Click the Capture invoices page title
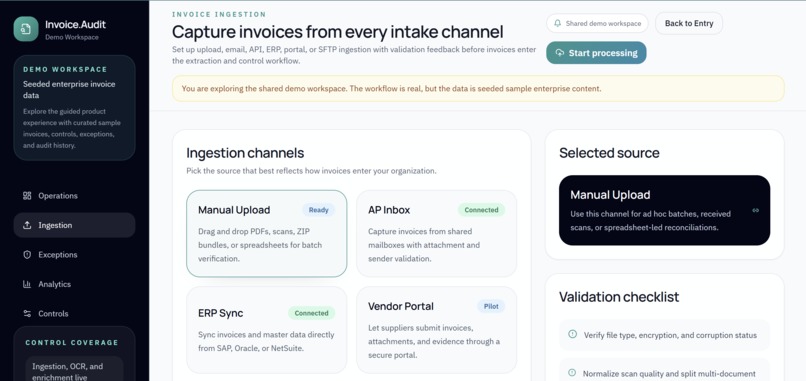Viewport: 806px width, 381px height. [x=337, y=32]
